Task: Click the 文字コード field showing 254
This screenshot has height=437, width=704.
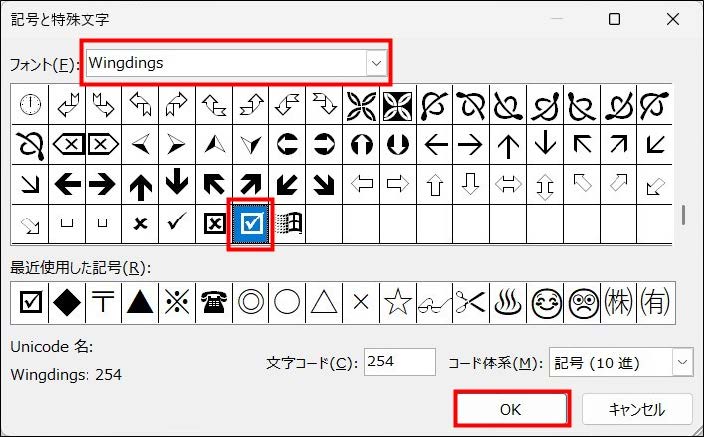Action: (x=400, y=362)
